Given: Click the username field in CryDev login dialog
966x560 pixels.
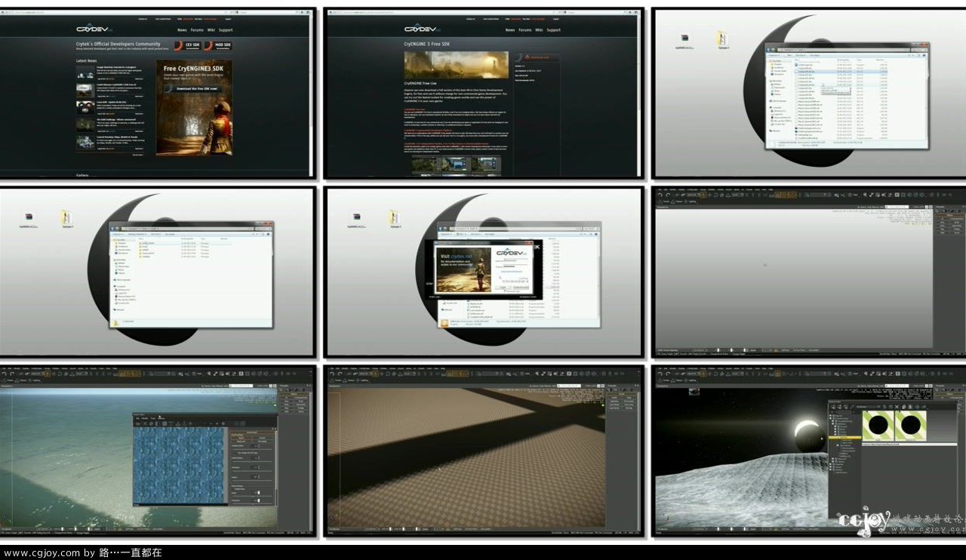Looking at the screenshot, I should tap(514, 260).
